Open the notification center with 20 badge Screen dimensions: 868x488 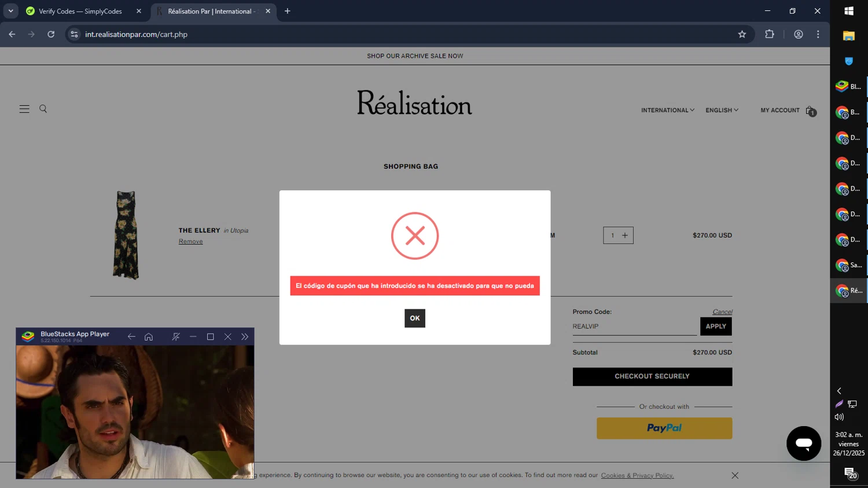(849, 474)
